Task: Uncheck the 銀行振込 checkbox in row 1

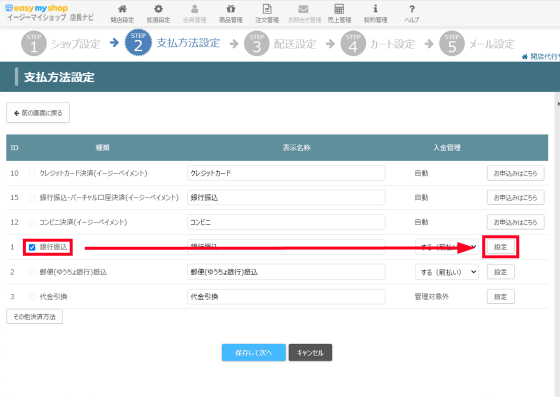Action: [32, 247]
